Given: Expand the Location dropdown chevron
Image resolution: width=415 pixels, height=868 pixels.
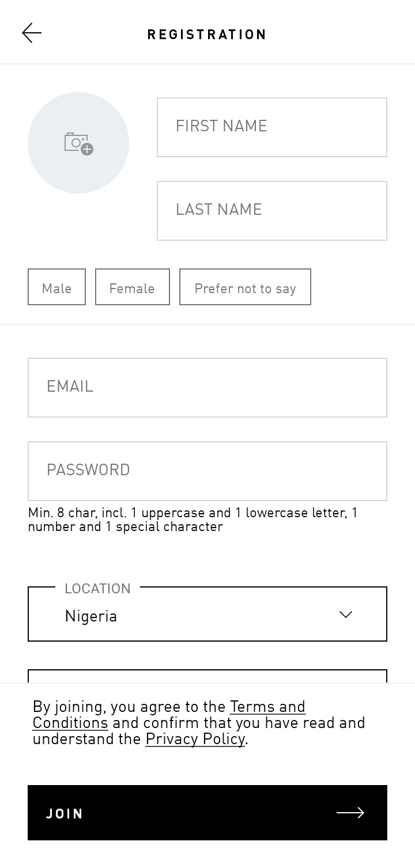Looking at the screenshot, I should coord(346,615).
